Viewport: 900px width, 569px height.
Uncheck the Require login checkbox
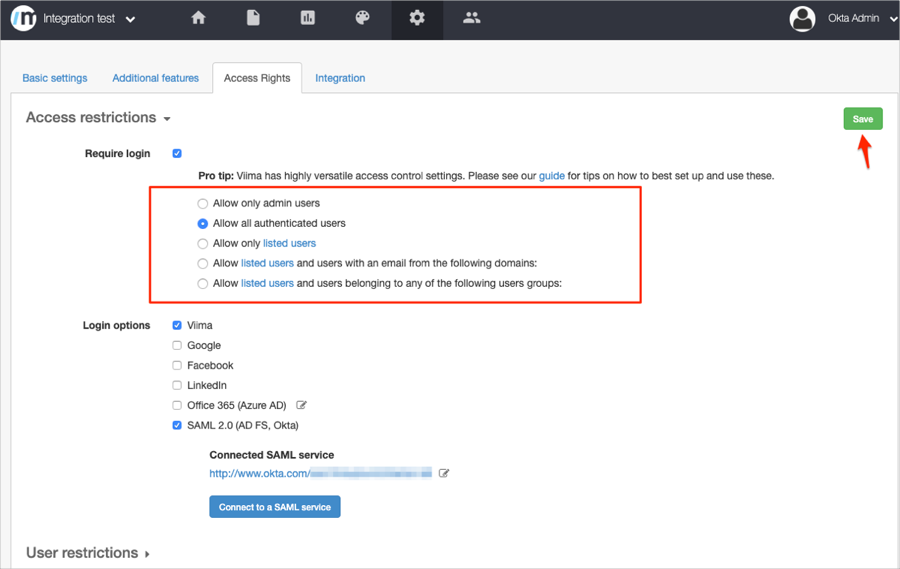177,153
